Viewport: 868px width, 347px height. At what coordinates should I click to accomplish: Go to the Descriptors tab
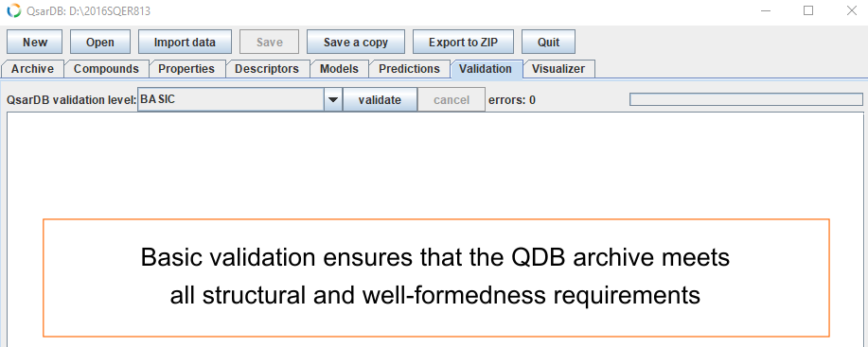(267, 69)
